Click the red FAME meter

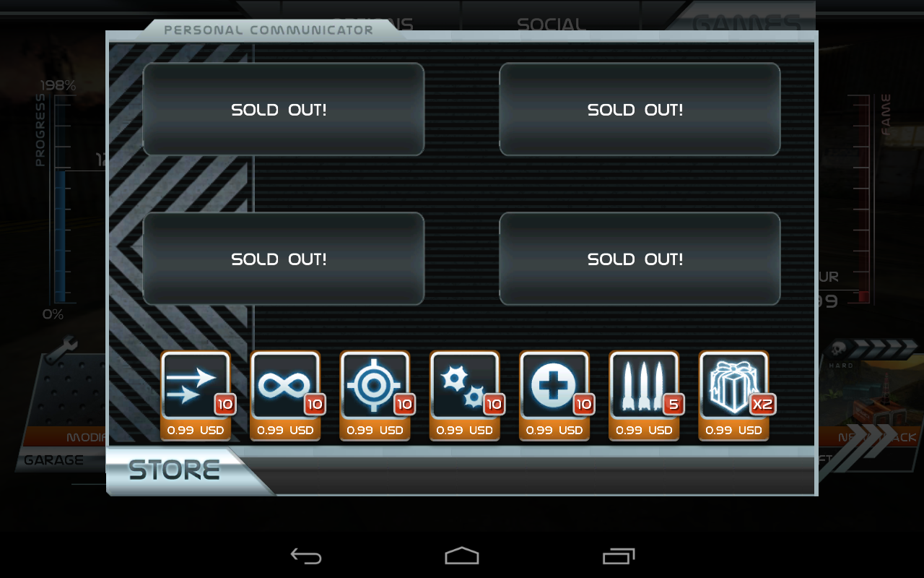(x=863, y=199)
